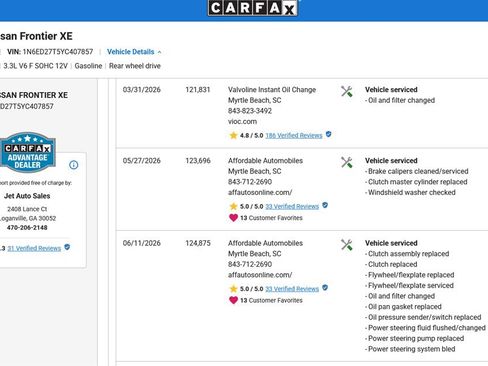Viewport: 488px width, 366px height.
Task: Click the date 03/31/2026
Action: click(142, 90)
